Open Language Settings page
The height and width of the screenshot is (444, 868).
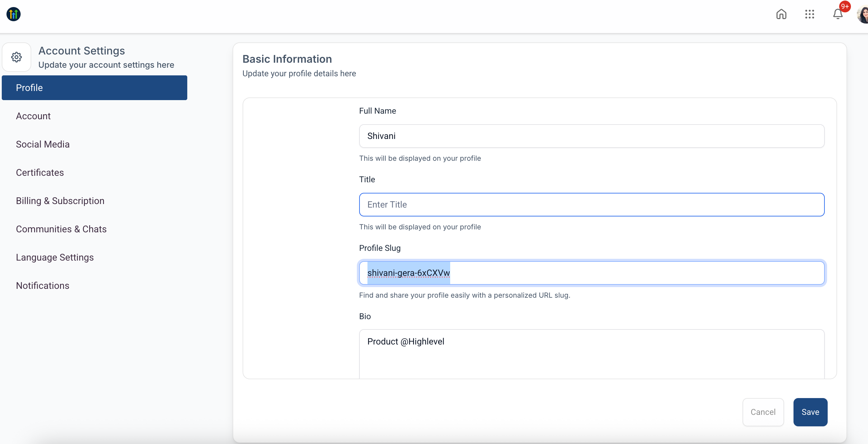[54, 257]
